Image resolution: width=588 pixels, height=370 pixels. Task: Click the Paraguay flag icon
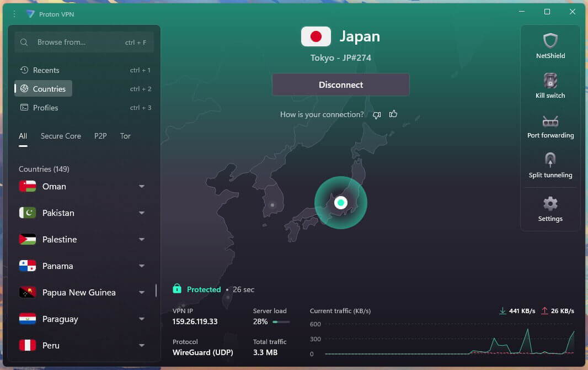tap(28, 319)
